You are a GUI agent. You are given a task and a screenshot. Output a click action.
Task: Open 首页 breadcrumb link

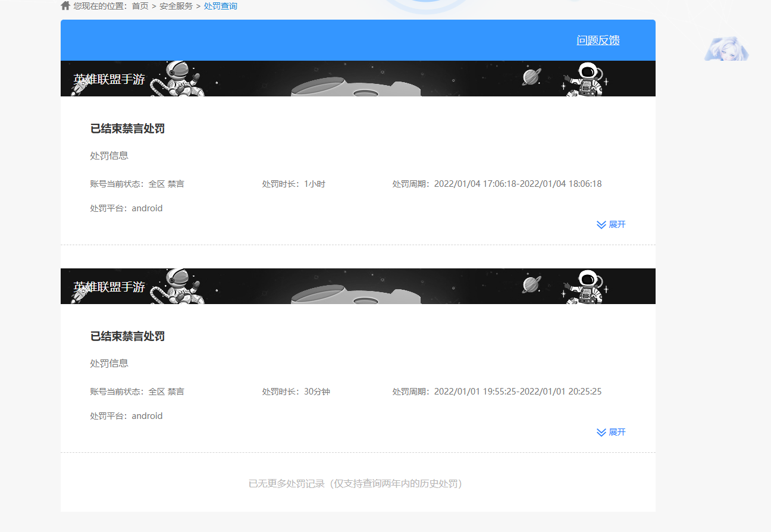(140, 6)
